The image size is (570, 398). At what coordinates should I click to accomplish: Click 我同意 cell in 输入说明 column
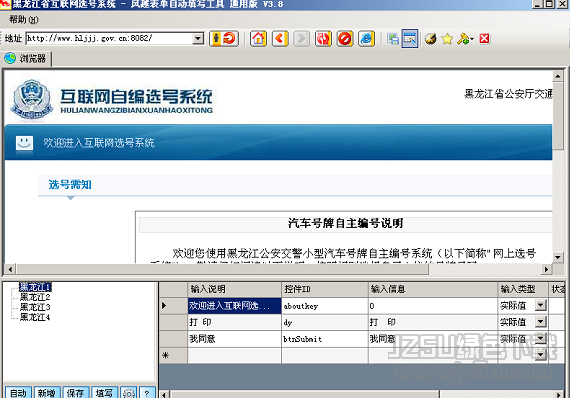(x=234, y=339)
